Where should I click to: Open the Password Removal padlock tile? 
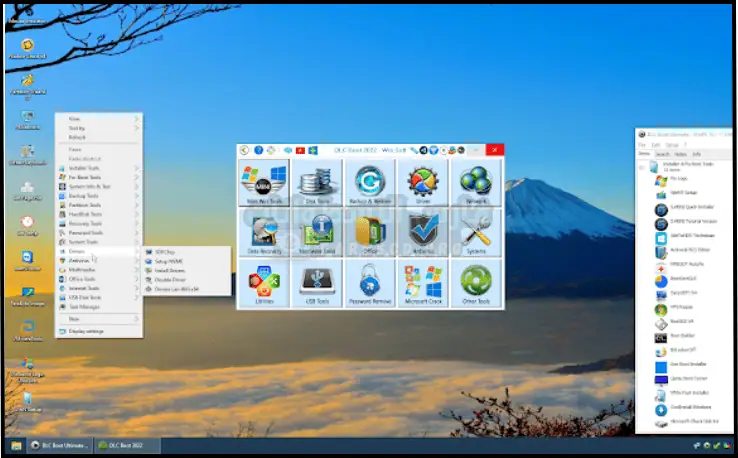(x=370, y=283)
